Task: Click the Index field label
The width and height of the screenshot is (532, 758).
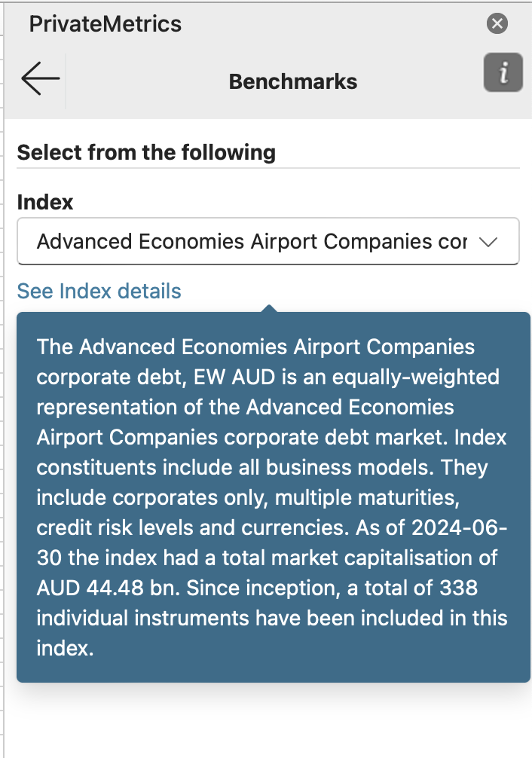Action: (45, 202)
